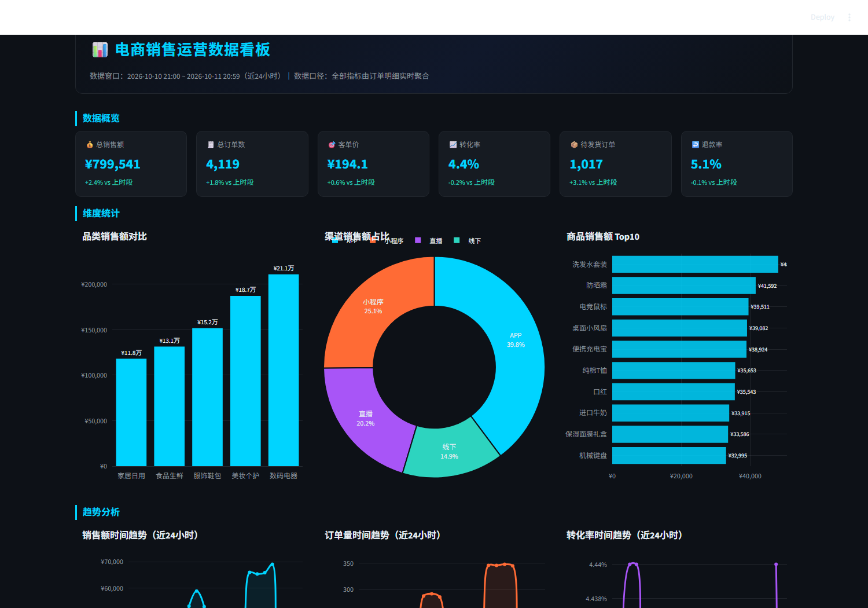
Task: Click the bar chart icon beside dashboard title
Action: 100,50
